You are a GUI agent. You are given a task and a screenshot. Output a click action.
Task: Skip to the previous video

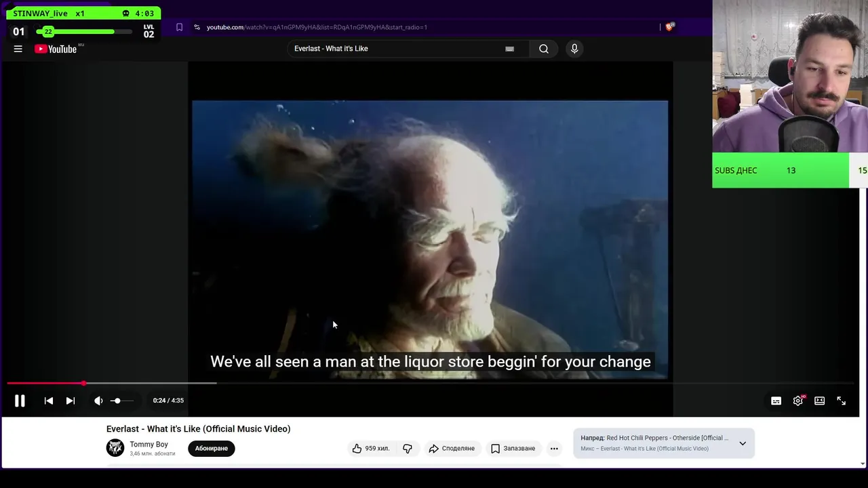point(49,401)
